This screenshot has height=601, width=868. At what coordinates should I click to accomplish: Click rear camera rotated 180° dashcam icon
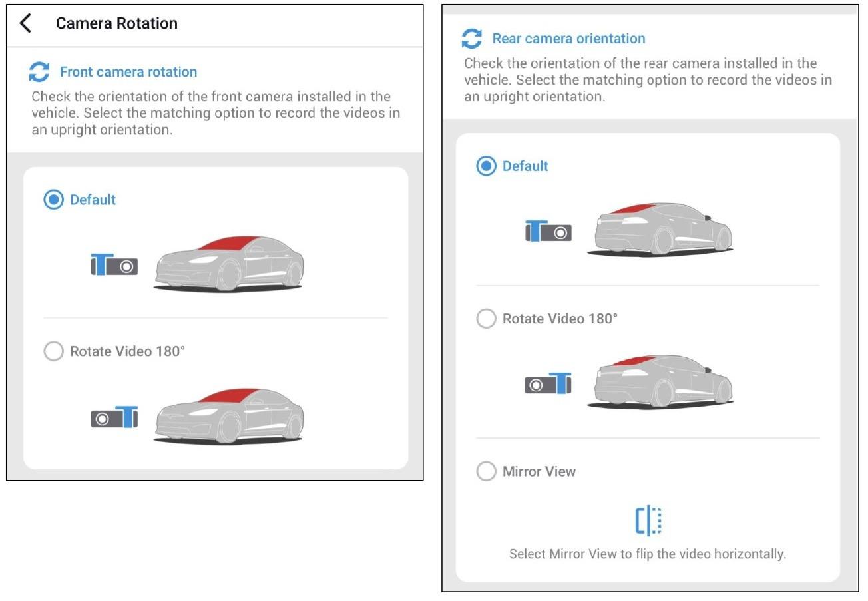coord(548,384)
